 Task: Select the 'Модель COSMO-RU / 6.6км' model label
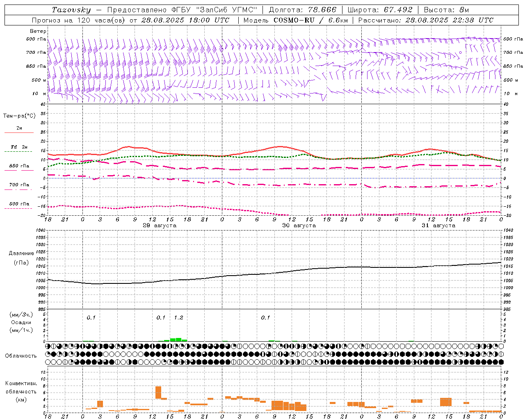pyautogui.click(x=295, y=20)
